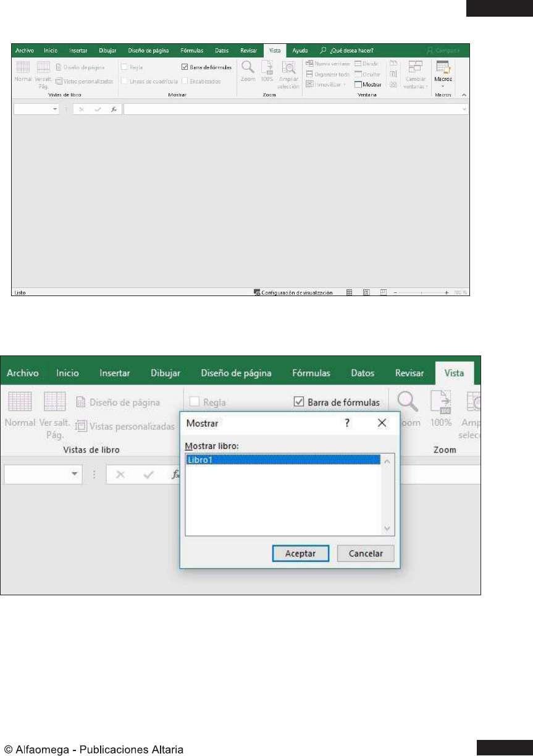Select Libro1 in the Mostrar libro list
Screen dimensions: 533x756
point(283,460)
